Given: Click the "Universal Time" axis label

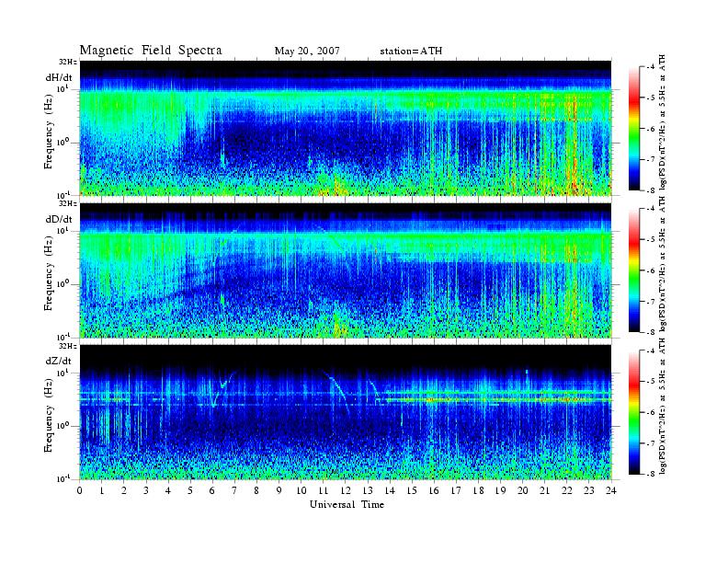Looking at the screenshot, I should click(x=347, y=504).
